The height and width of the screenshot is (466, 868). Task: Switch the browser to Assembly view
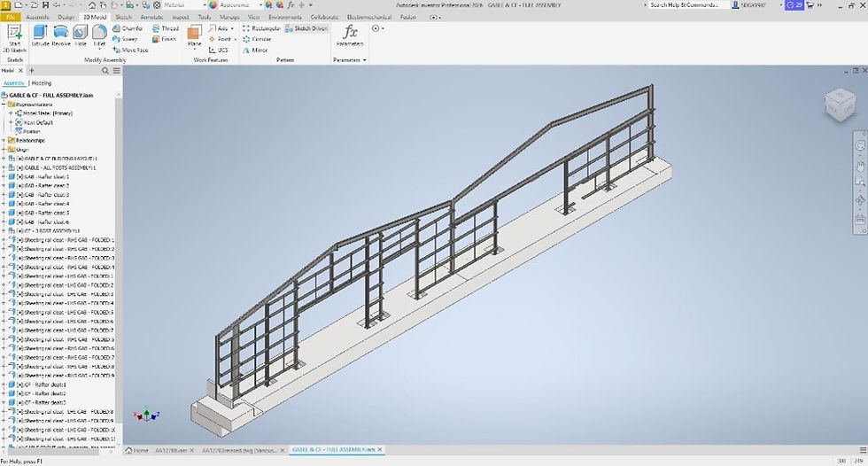point(14,83)
